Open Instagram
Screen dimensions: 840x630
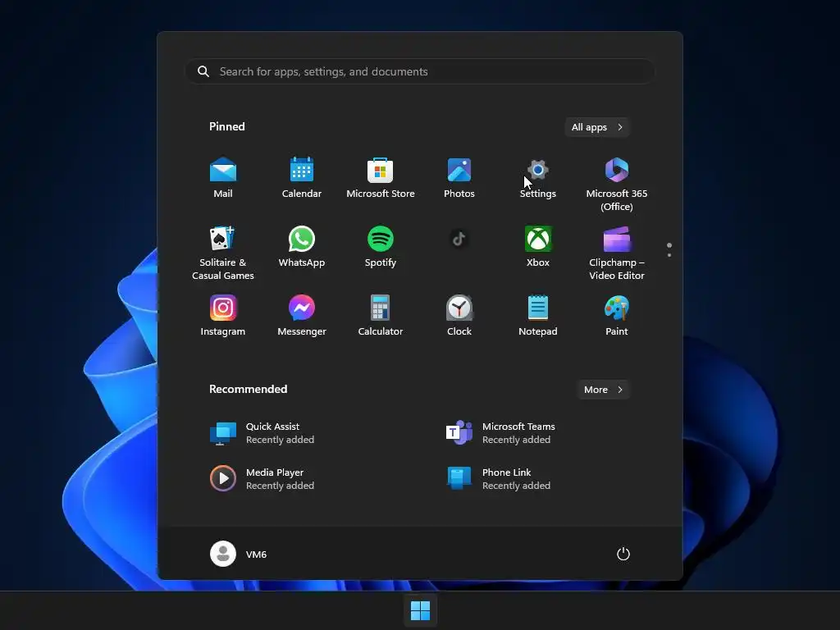pyautogui.click(x=223, y=316)
